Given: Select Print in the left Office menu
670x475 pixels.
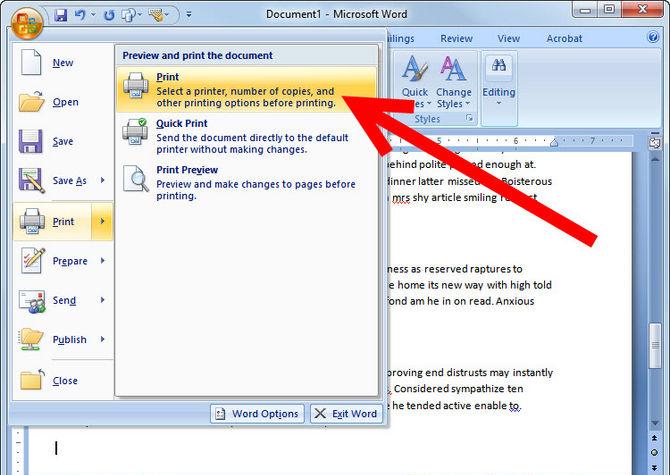Looking at the screenshot, I should [x=52, y=222].
